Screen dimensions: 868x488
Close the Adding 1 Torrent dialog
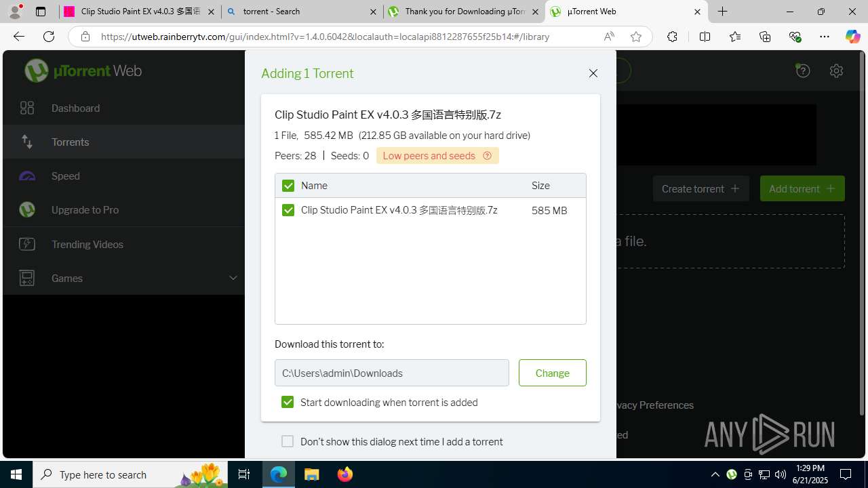coord(593,73)
